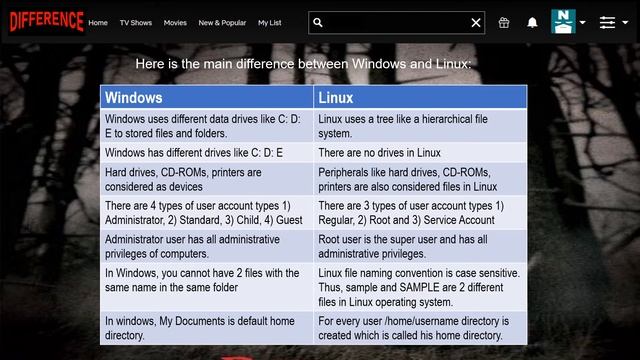Screen dimensions: 640x360
Task: Click 'In Windows, you cannot have 2 files' cell
Action: [207, 287]
